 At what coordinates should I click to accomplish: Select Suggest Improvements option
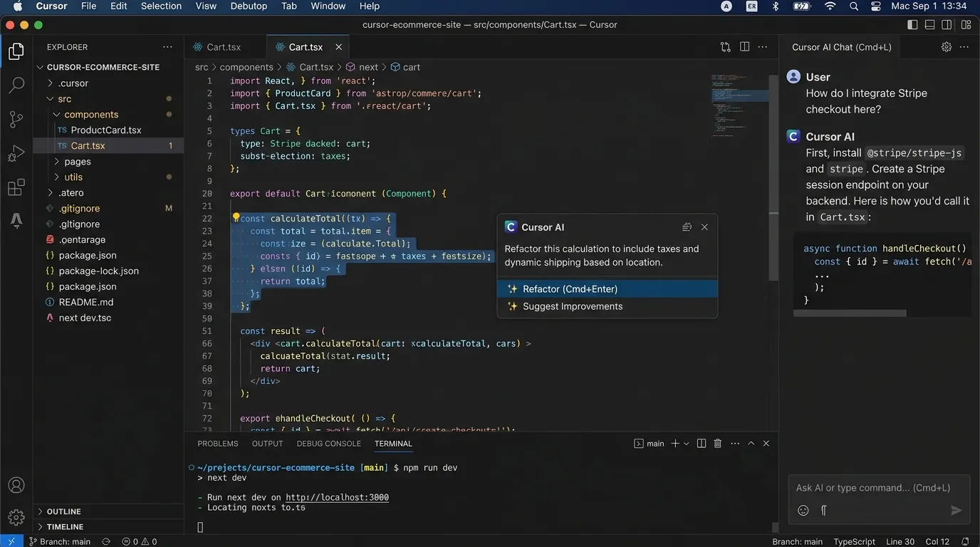tap(608, 306)
